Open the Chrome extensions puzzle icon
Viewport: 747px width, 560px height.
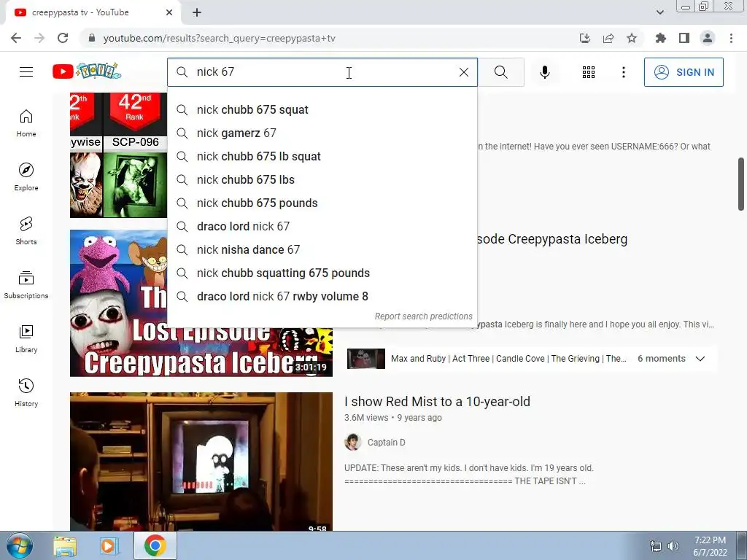click(x=660, y=38)
